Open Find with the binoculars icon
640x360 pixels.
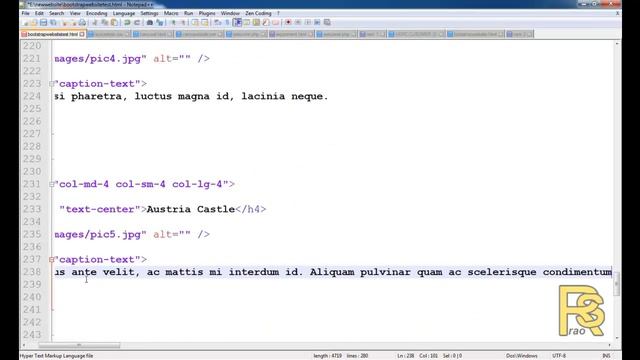pyautogui.click(x=149, y=22)
